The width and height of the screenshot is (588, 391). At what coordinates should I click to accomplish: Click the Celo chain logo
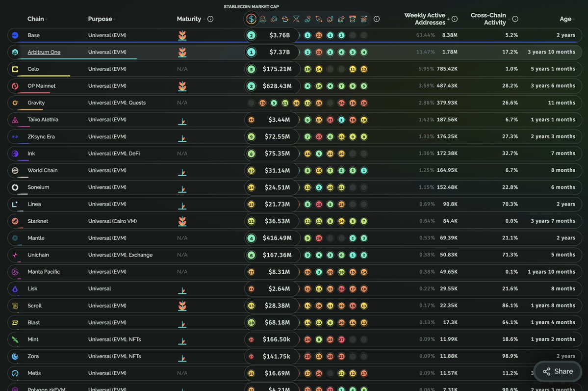[15, 69]
